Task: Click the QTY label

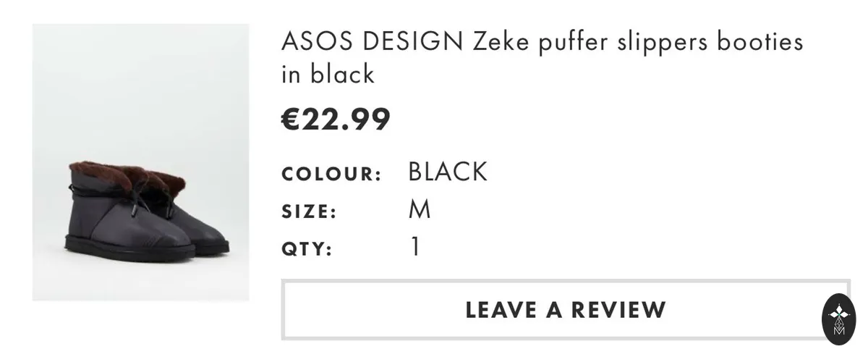Action: pos(307,251)
